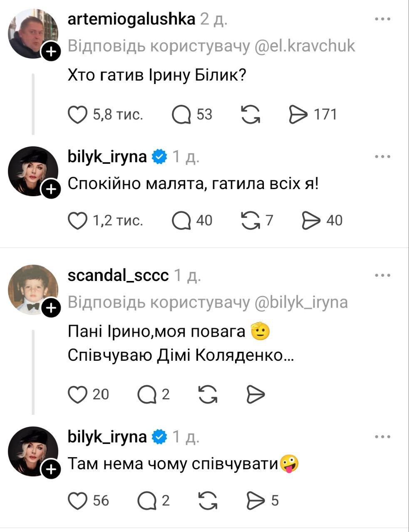Like the "Там нема чому співчувати" reply
Screen dimensions: 409x532
[77, 500]
